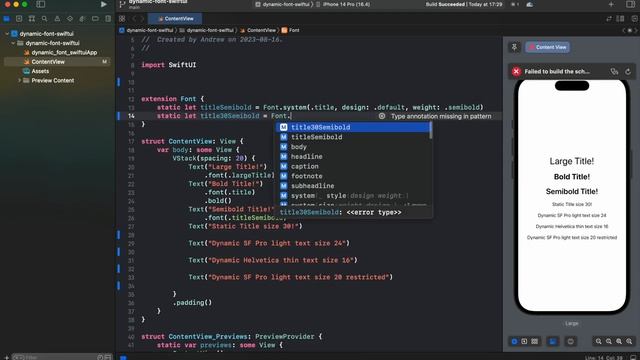This screenshot has width=640, height=360.
Task: Click the branch name in the toolbar
Action: [x=134, y=7]
